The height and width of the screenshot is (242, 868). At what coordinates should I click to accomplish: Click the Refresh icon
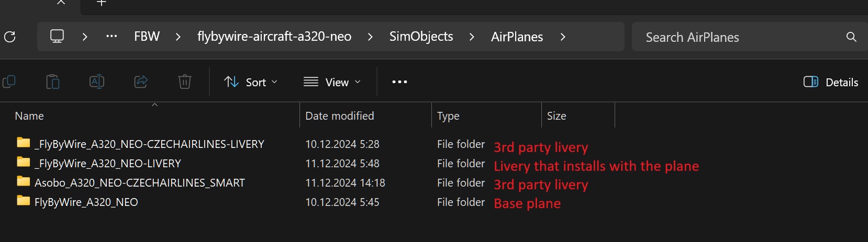pos(9,37)
